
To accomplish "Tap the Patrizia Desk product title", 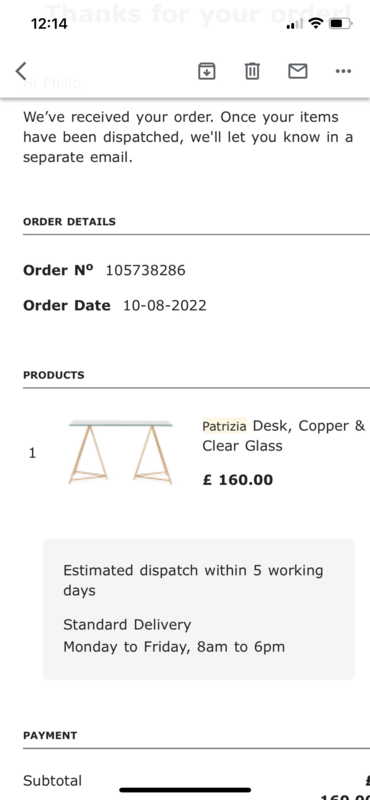I will [284, 436].
